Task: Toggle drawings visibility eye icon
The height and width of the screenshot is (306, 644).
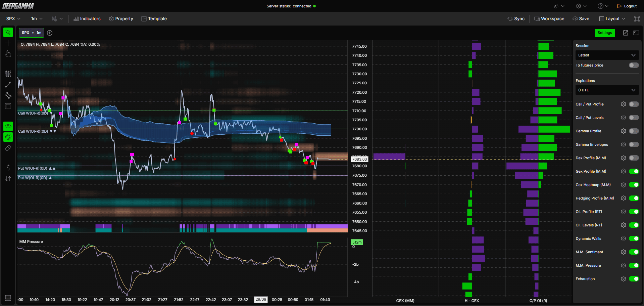Action: pos(8,126)
